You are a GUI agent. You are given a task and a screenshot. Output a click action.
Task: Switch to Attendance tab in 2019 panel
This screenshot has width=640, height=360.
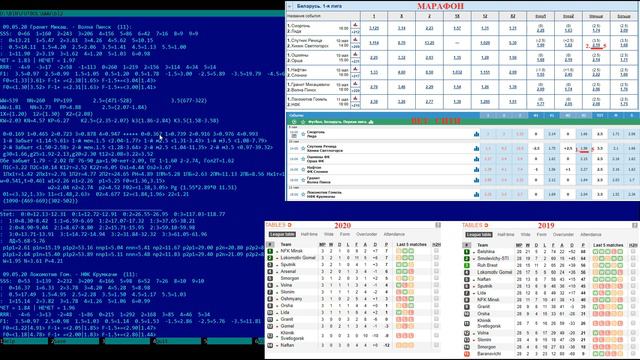(591, 235)
